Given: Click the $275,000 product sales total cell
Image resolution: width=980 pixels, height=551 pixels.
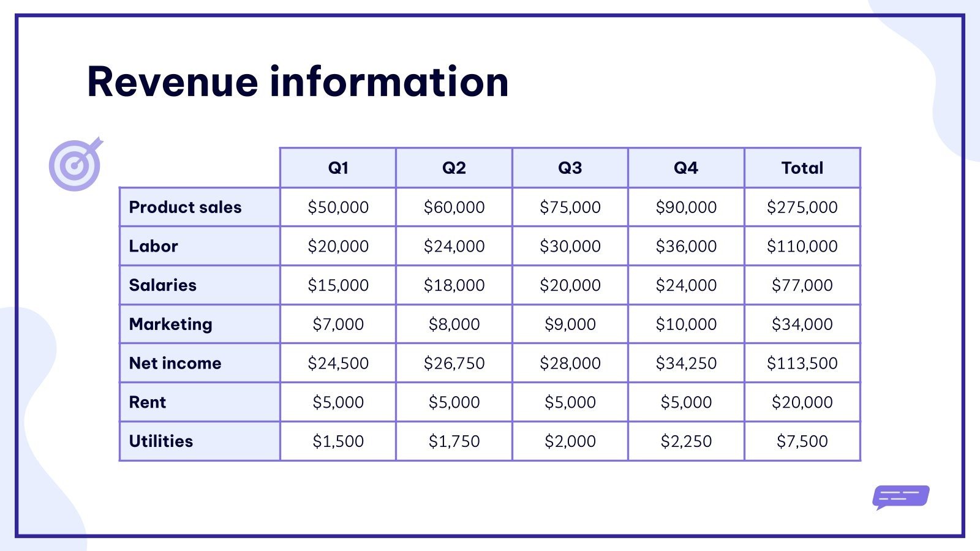Looking at the screenshot, I should pyautogui.click(x=802, y=208).
